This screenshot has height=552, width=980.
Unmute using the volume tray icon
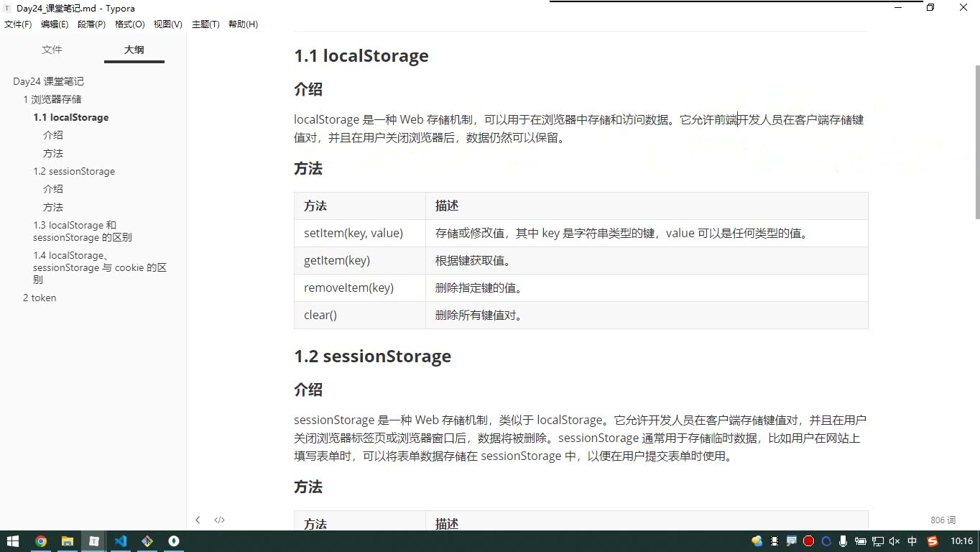pos(895,541)
